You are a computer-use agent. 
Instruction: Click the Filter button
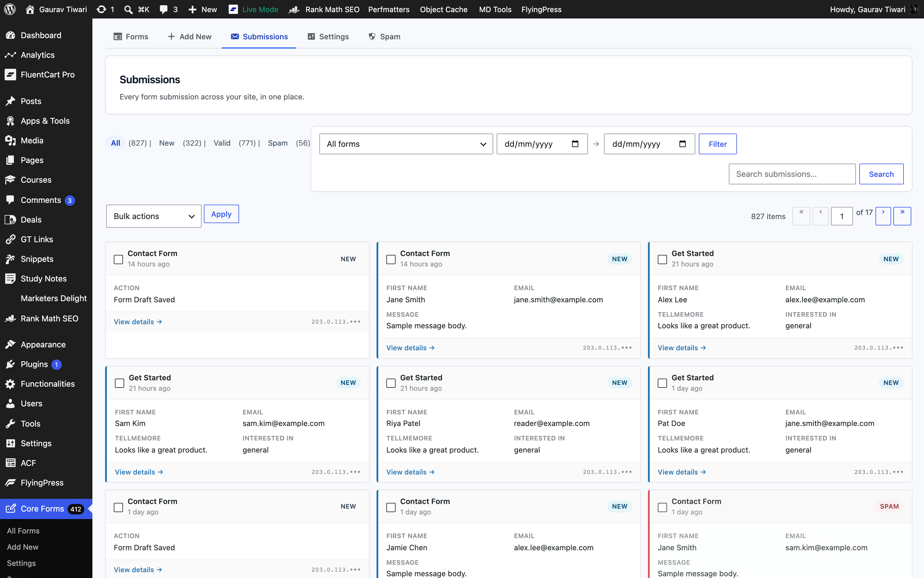pyautogui.click(x=718, y=144)
